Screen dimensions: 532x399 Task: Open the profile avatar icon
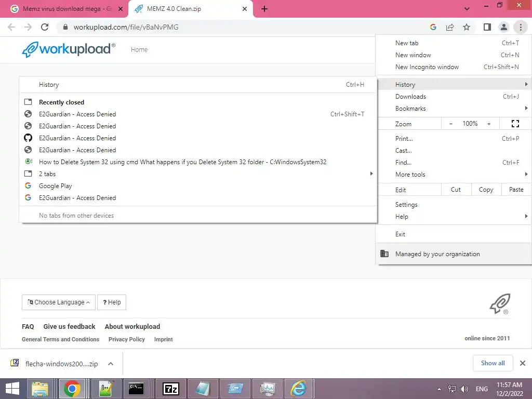tap(504, 27)
